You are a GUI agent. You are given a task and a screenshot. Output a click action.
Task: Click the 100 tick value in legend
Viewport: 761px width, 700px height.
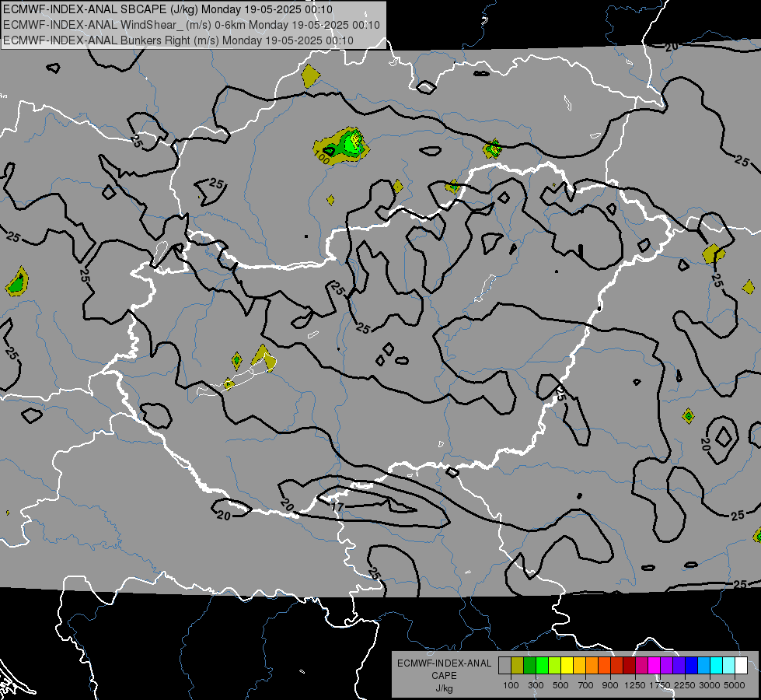(x=511, y=685)
